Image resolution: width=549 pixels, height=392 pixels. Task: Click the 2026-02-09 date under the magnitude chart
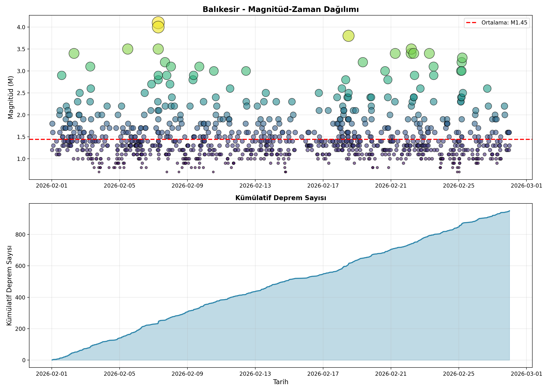187,186
